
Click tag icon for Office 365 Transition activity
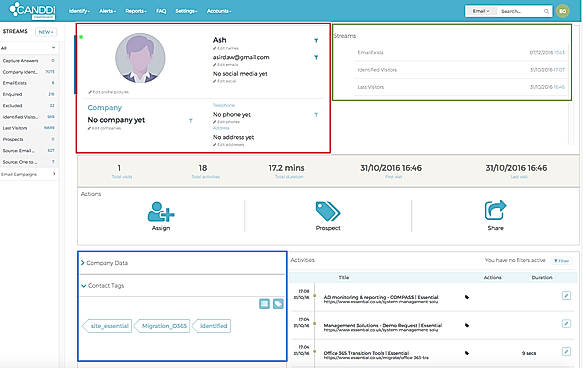[467, 353]
